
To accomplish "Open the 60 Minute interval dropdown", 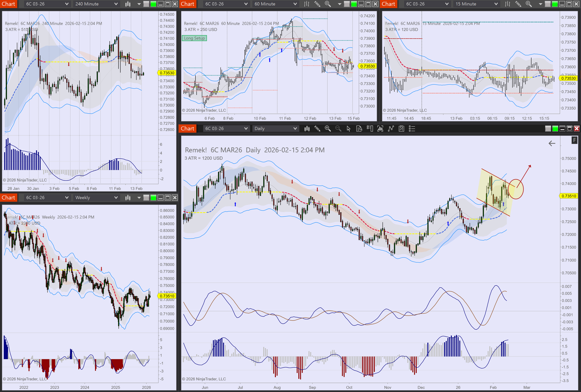I will coord(275,4).
